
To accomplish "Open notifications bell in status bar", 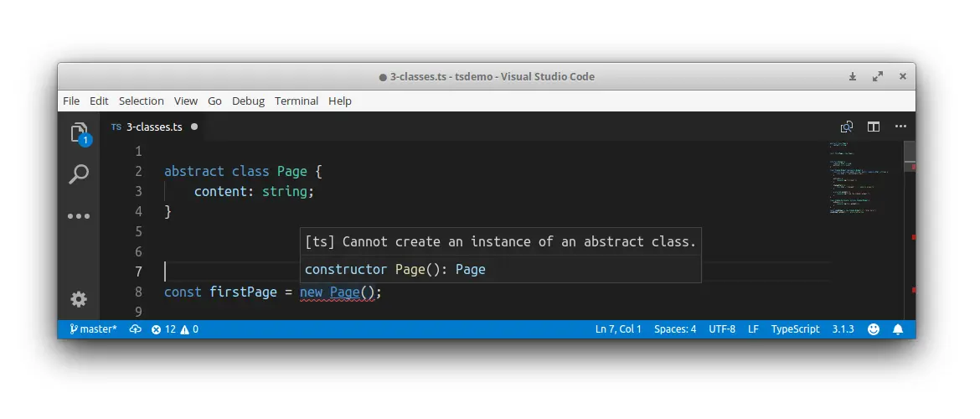I will [x=898, y=329].
